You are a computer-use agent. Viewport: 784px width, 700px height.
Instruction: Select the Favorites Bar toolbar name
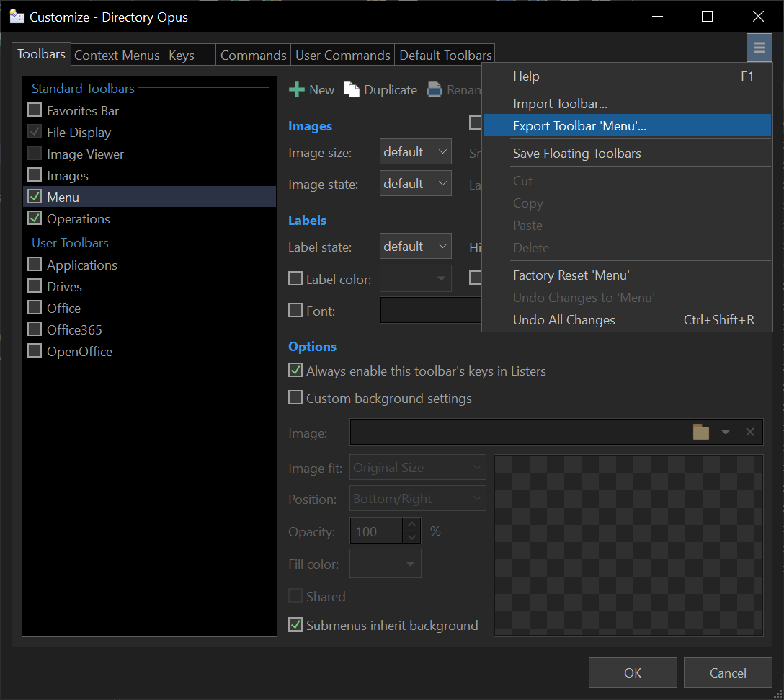[x=83, y=110]
